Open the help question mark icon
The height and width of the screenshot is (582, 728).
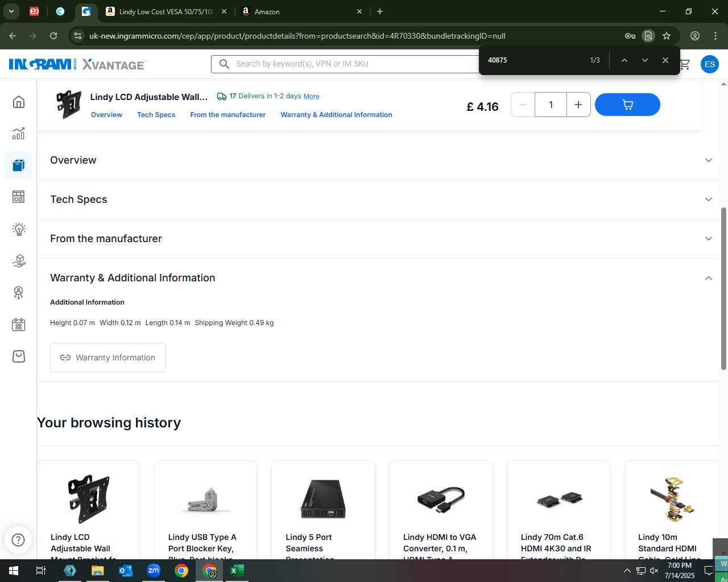pyautogui.click(x=18, y=539)
